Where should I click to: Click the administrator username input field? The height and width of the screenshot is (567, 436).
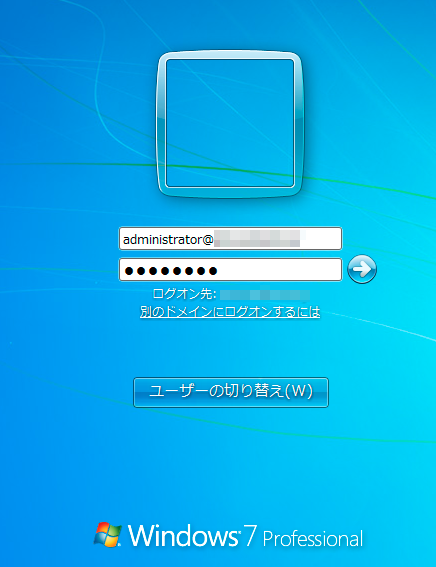230,239
